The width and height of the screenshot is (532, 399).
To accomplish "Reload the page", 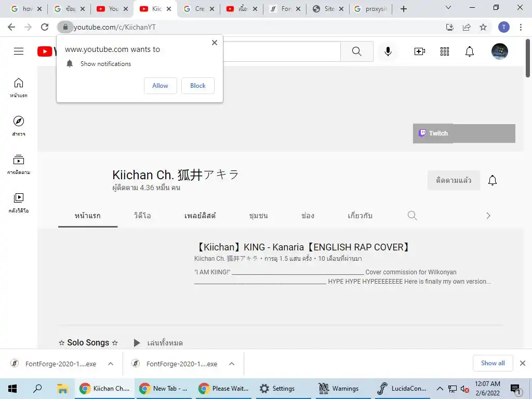I will [x=45, y=27].
